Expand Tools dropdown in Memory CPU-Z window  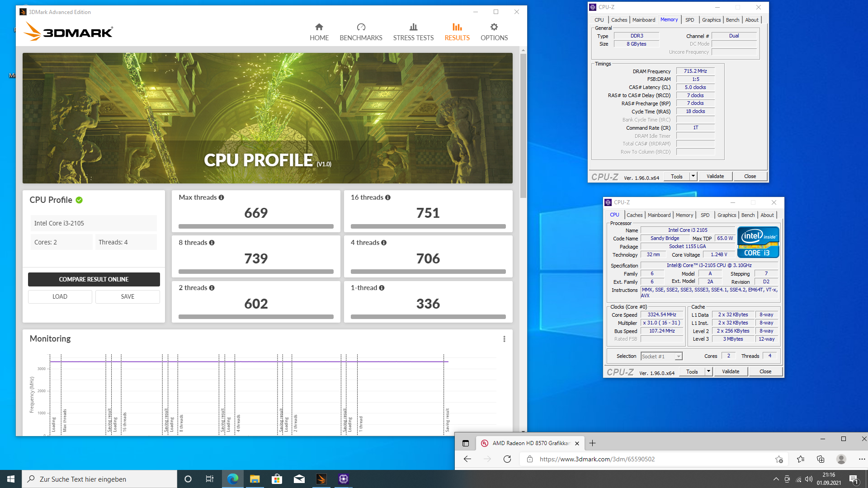tap(693, 176)
